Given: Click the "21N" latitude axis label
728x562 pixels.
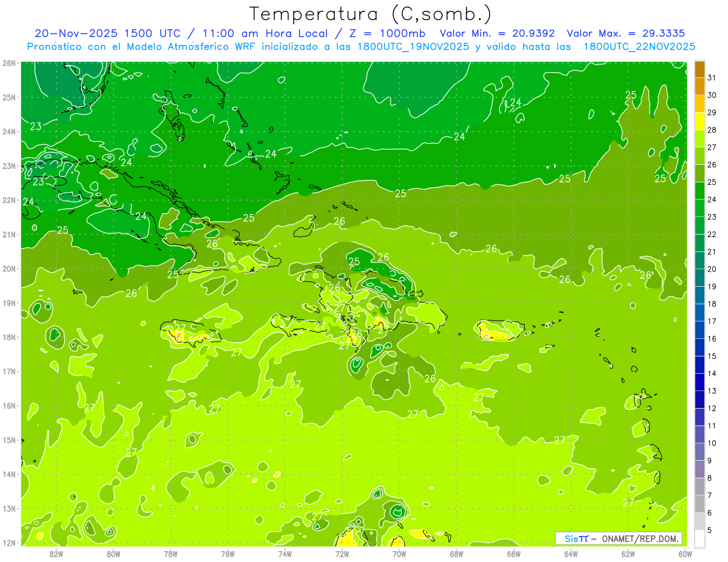Looking at the screenshot, I should pos(9,234).
